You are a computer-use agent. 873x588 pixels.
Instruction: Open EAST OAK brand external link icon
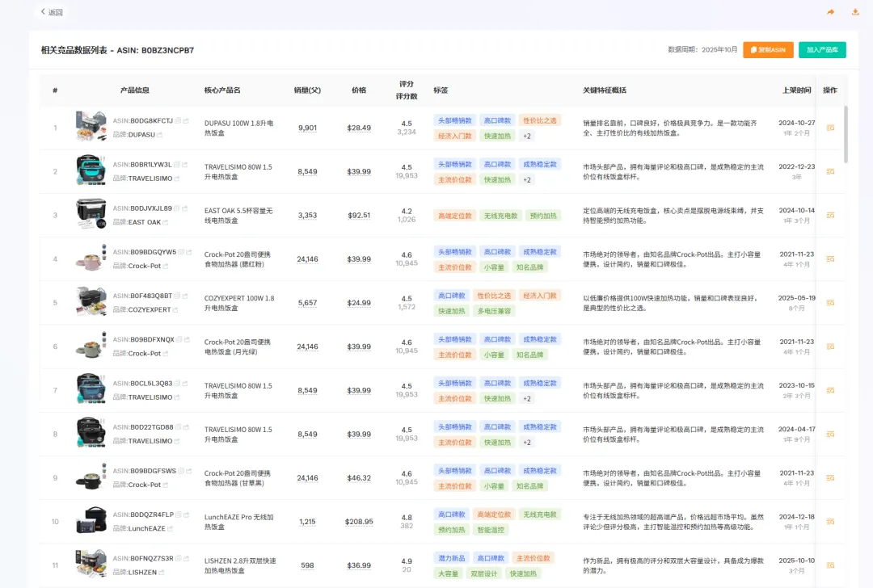tap(166, 222)
